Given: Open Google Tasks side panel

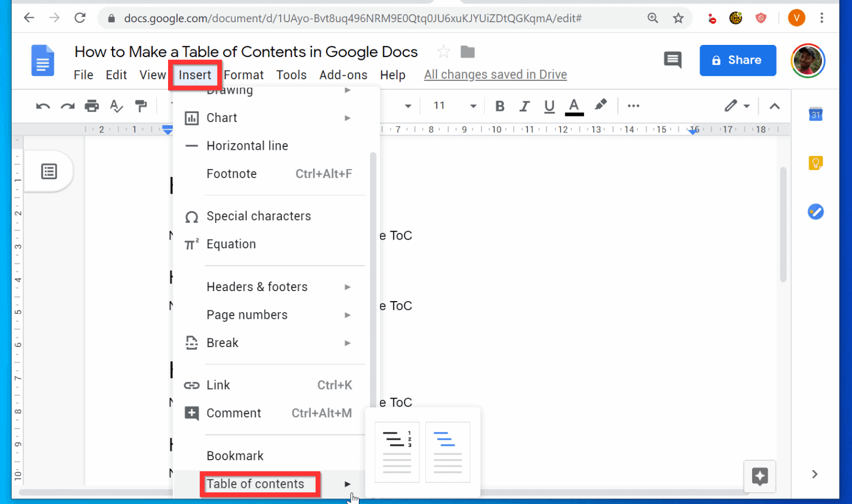Looking at the screenshot, I should click(x=815, y=212).
